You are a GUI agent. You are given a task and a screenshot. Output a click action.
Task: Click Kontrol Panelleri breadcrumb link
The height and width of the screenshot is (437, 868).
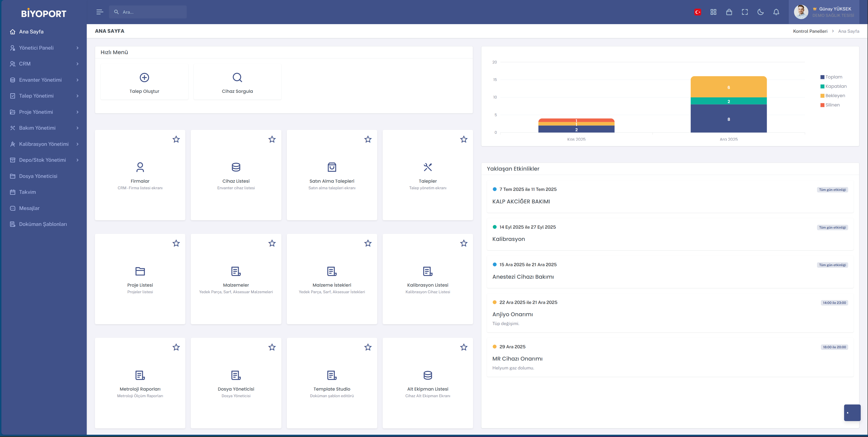pyautogui.click(x=810, y=31)
